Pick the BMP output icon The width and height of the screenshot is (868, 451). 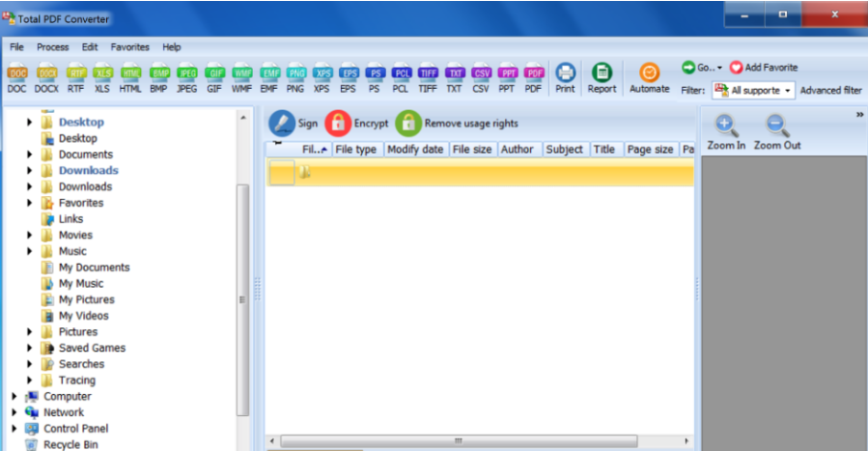[159, 78]
